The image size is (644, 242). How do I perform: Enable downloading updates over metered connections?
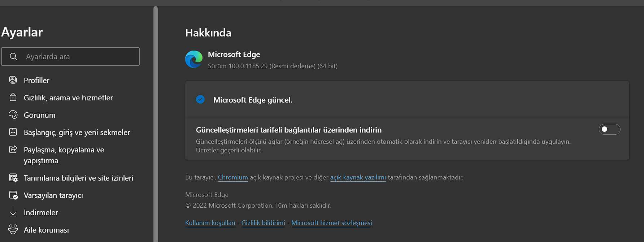[609, 129]
